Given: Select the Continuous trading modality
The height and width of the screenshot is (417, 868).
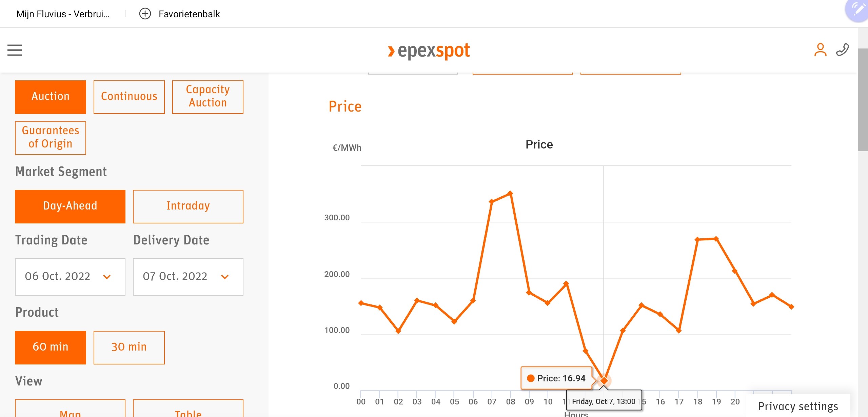Looking at the screenshot, I should [129, 97].
